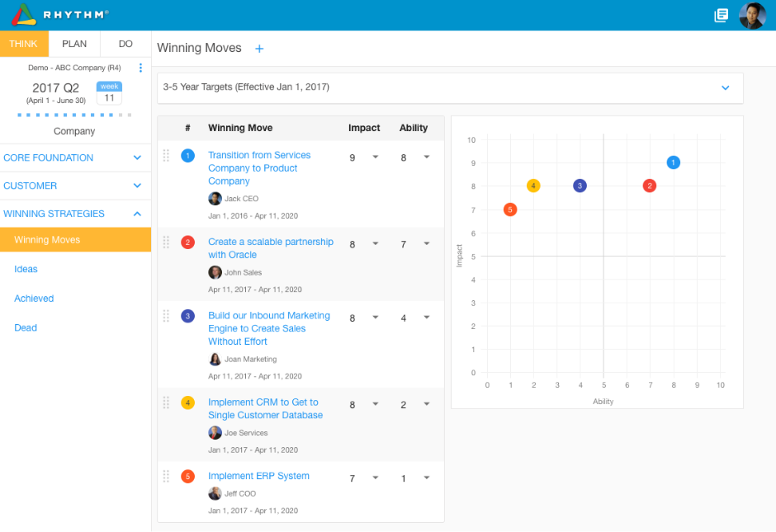Select chart point 3 on scatter plot

(580, 186)
